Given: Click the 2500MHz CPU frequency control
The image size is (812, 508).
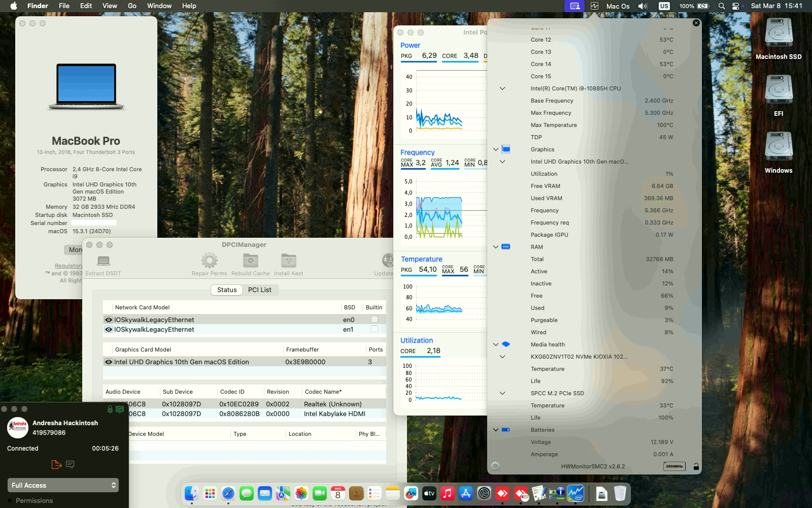Looking at the screenshot, I should tap(674, 466).
